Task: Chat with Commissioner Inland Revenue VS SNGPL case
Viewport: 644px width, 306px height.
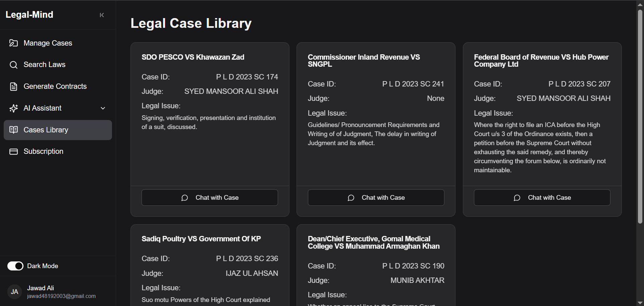Action: click(376, 198)
